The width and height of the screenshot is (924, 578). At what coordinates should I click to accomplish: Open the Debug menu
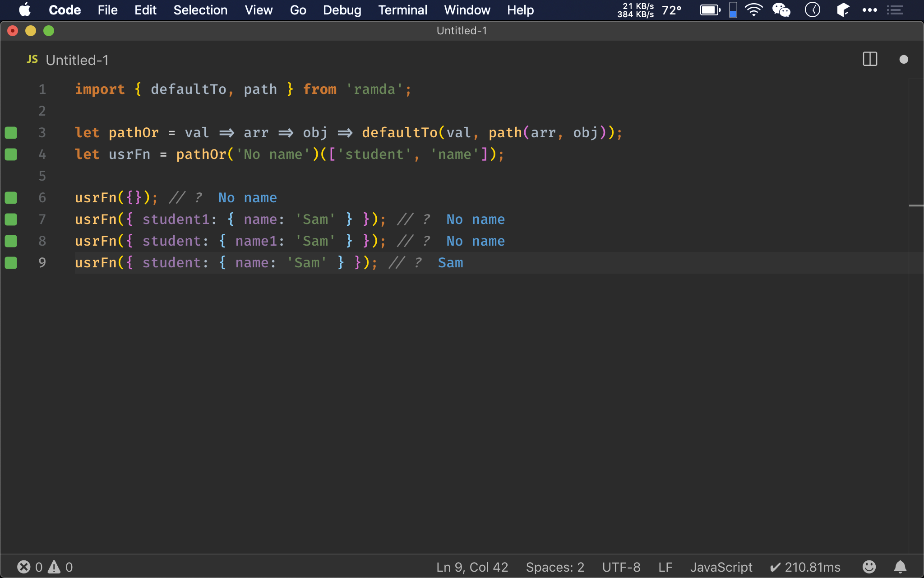[342, 10]
